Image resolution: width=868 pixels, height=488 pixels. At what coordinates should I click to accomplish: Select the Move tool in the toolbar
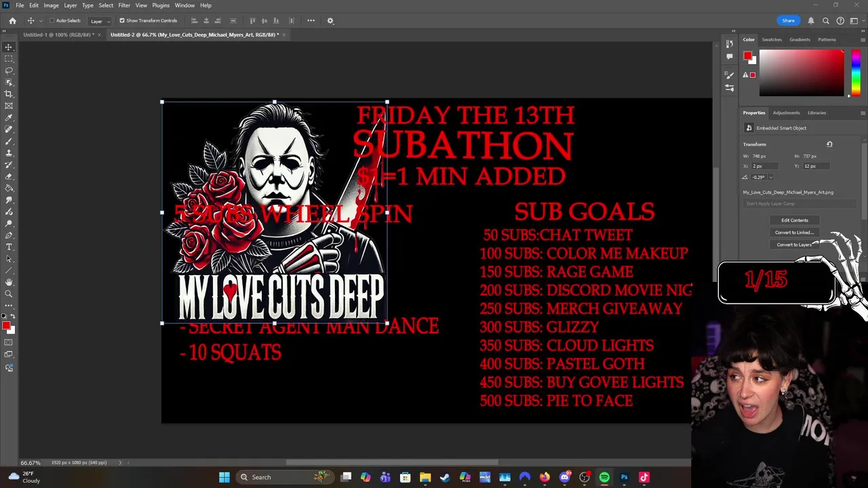click(9, 47)
